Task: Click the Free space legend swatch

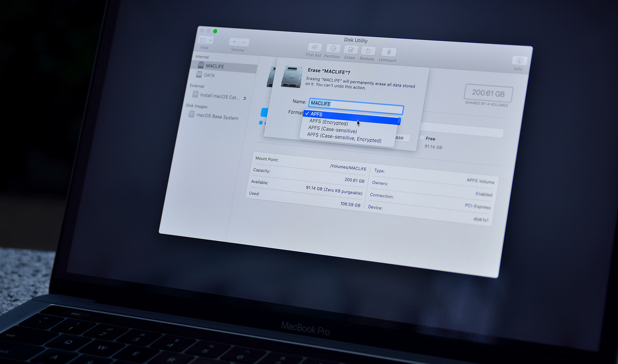Action: click(422, 138)
